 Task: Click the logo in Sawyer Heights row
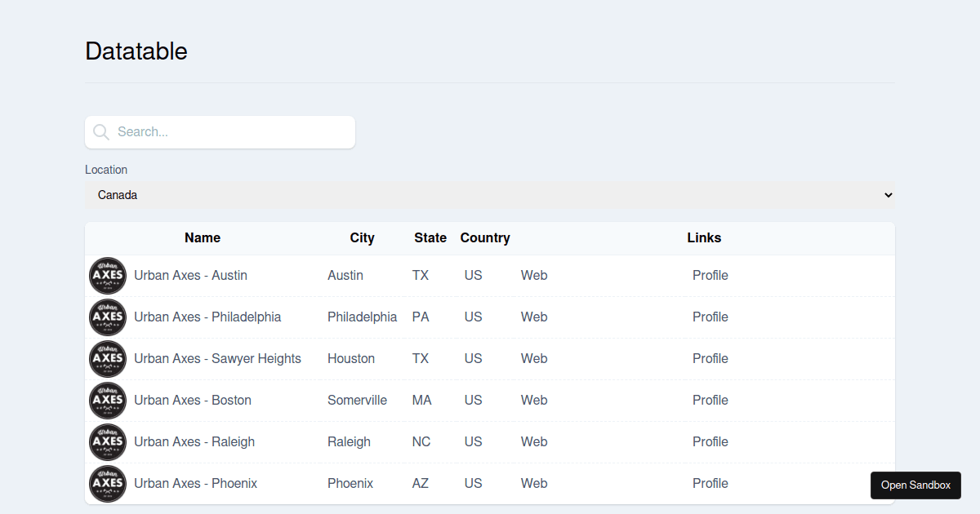click(x=108, y=359)
